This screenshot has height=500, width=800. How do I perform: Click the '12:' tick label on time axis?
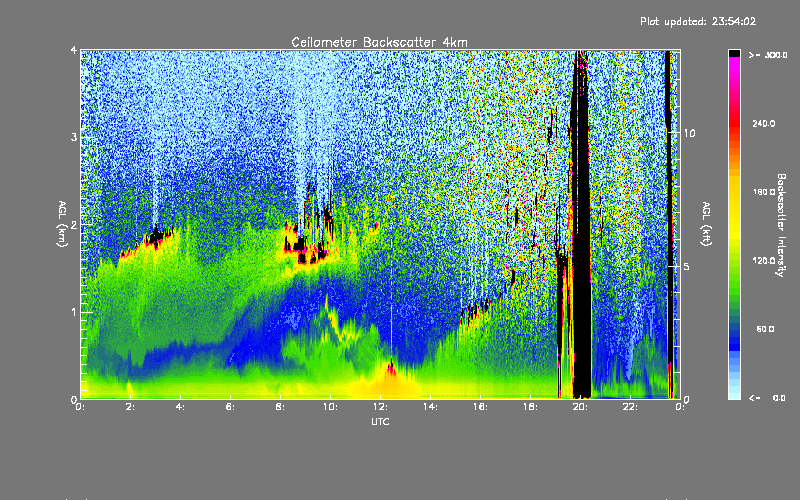380,407
